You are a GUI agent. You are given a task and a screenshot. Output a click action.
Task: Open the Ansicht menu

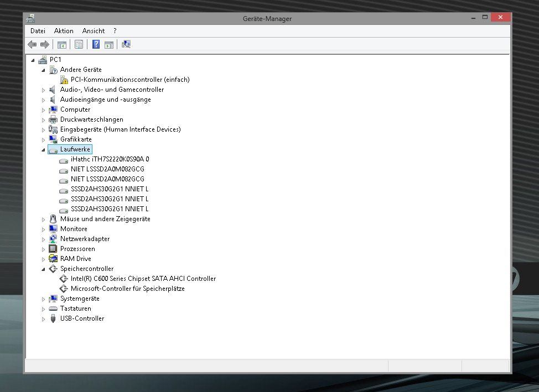tap(94, 31)
